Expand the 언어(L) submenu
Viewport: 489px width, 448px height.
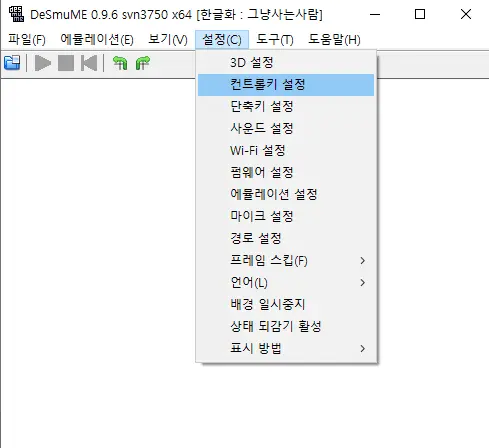tap(286, 283)
